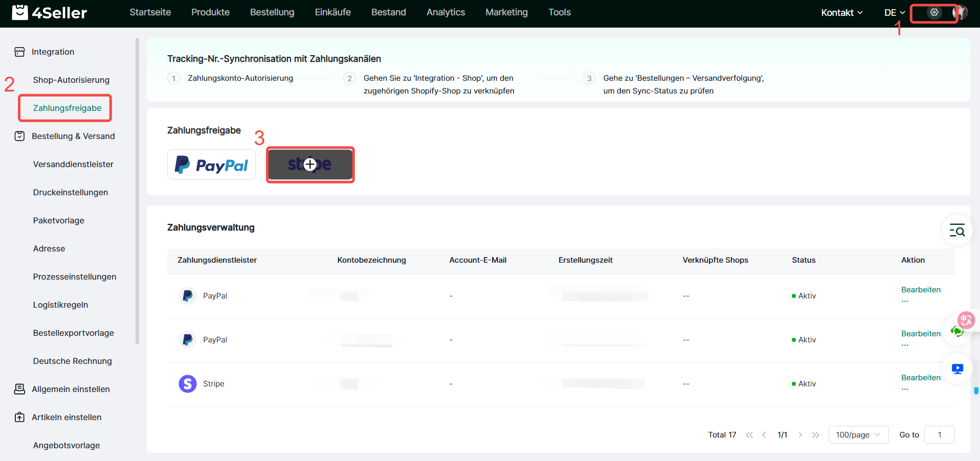Open the Bestellung menu
Viewport: 980px width, 461px height.
272,12
